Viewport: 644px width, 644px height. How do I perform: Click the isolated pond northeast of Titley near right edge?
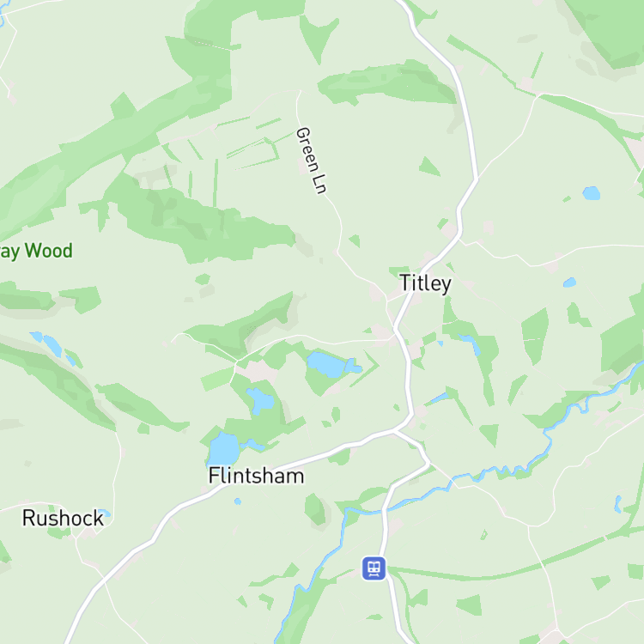(592, 193)
